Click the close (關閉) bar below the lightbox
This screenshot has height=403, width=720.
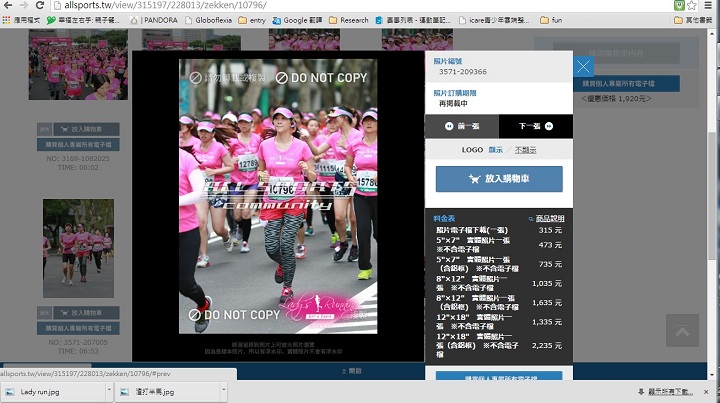pos(351,371)
